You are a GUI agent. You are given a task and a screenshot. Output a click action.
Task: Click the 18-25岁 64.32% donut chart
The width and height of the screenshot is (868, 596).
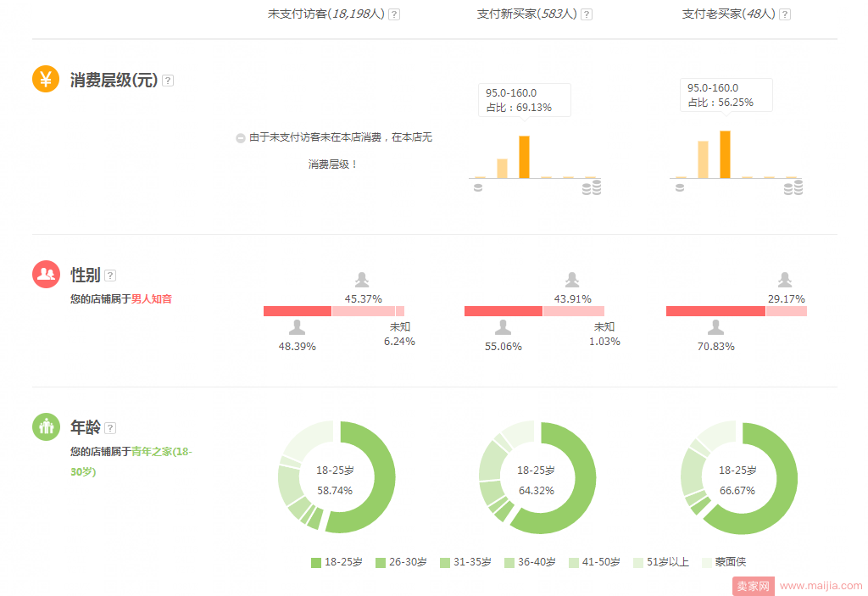[537, 477]
